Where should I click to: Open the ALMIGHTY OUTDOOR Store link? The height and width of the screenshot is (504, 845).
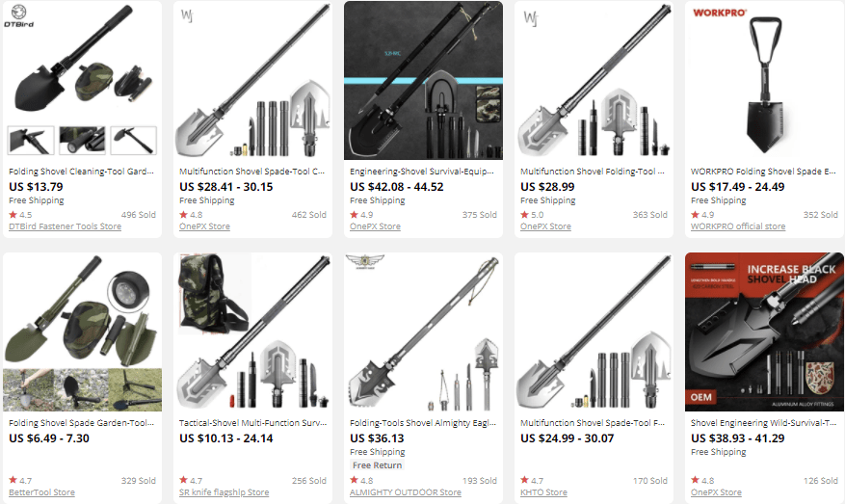[x=406, y=492]
